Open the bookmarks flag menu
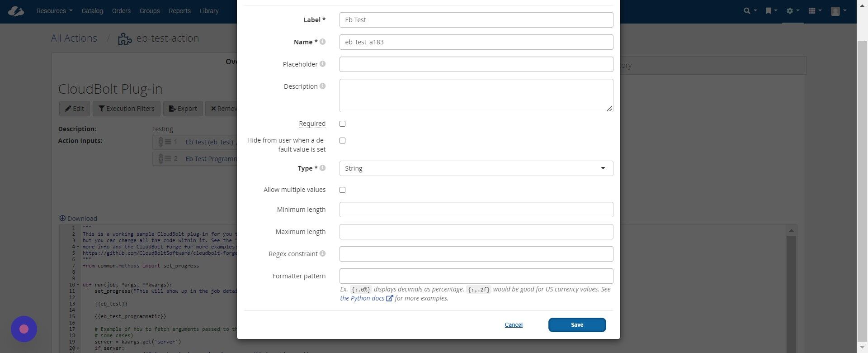 coord(771,11)
